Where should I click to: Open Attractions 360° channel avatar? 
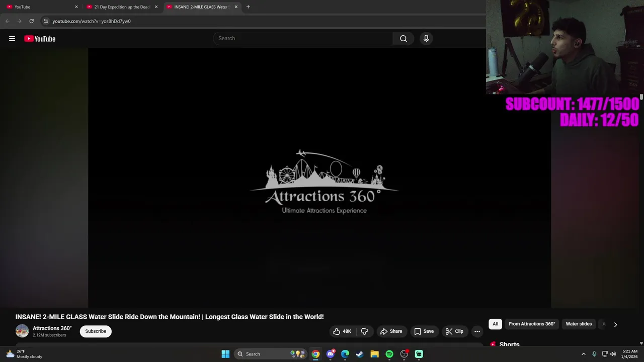[22, 331]
